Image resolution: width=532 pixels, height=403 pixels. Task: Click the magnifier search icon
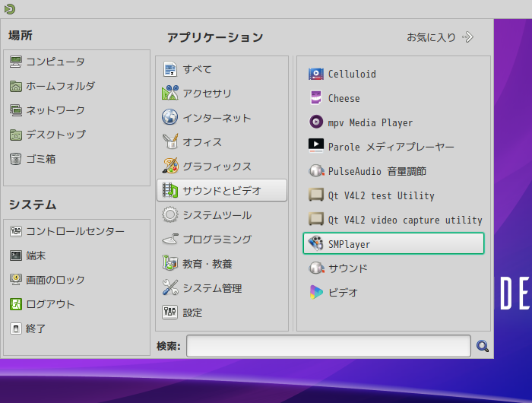482,346
